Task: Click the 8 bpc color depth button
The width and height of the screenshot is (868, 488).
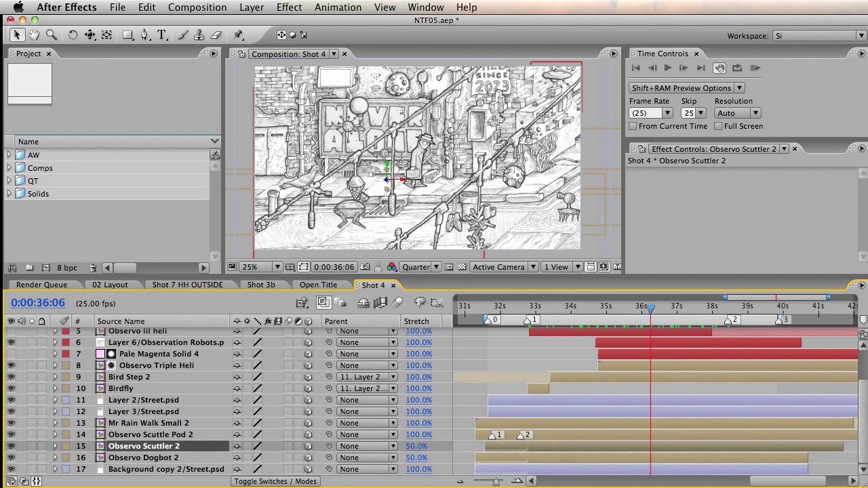Action: point(66,268)
